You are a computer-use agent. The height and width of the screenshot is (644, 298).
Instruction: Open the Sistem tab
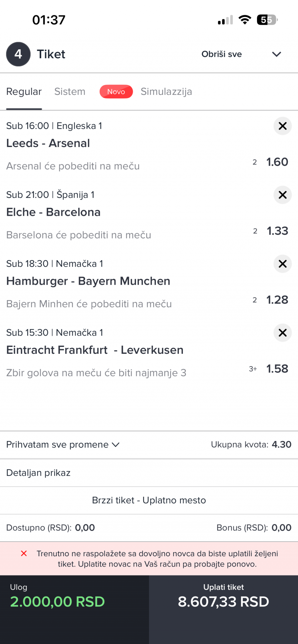(70, 92)
